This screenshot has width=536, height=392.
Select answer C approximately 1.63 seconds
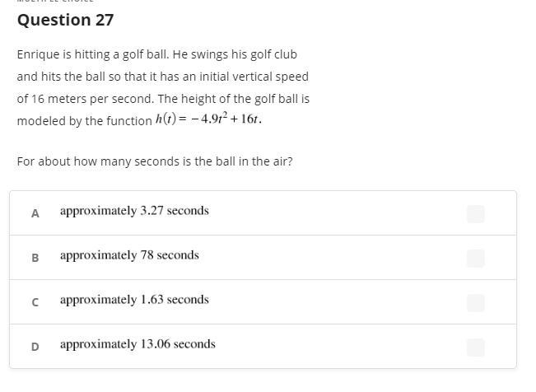[x=263, y=302]
